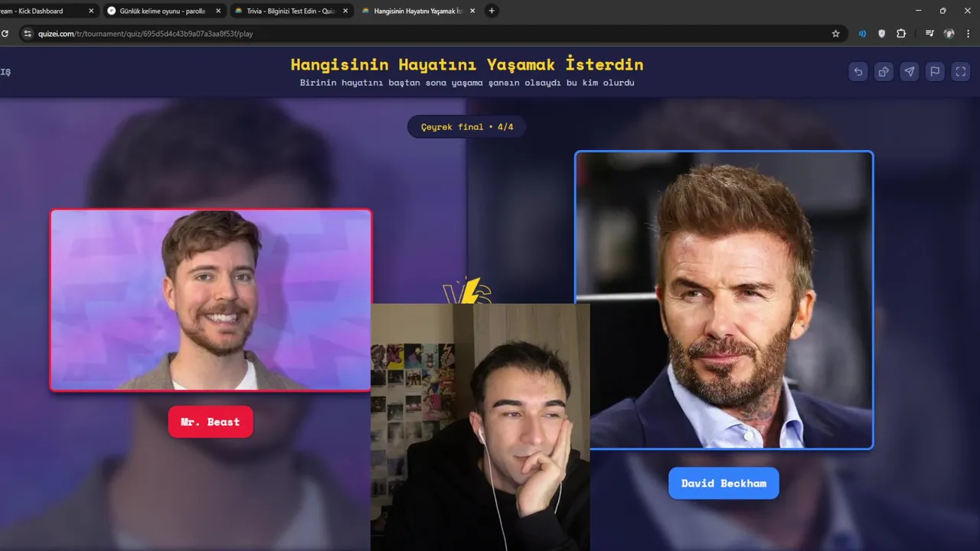
Task: Choose the David Beckham blue button
Action: (724, 483)
